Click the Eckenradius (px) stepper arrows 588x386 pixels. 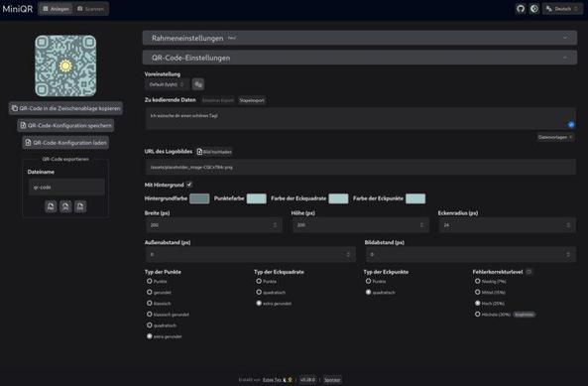pos(568,225)
